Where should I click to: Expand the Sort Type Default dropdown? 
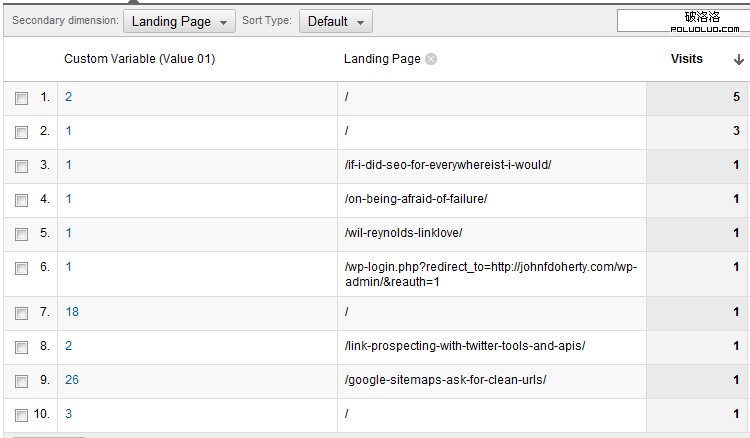(335, 21)
